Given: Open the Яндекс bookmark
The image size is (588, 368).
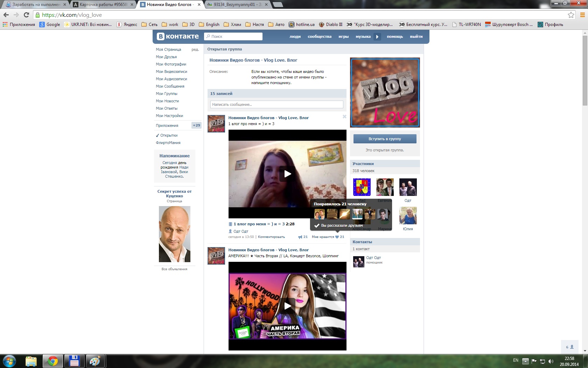Looking at the screenshot, I should 127,25.
